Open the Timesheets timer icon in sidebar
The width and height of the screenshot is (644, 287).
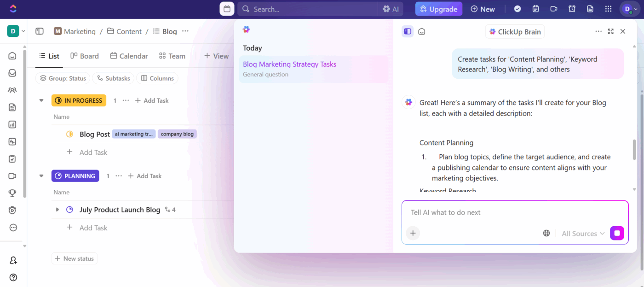click(12, 210)
